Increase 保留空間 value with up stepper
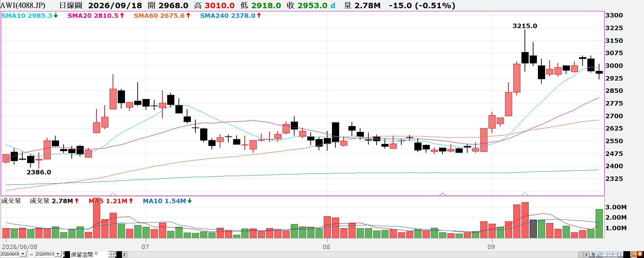This screenshot has height=258, width=644. point(111,253)
